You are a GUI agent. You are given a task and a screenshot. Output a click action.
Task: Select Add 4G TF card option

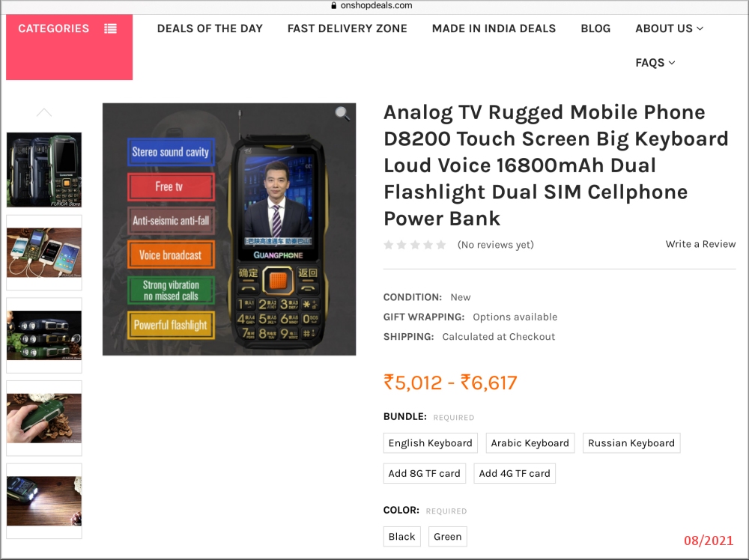pos(515,474)
